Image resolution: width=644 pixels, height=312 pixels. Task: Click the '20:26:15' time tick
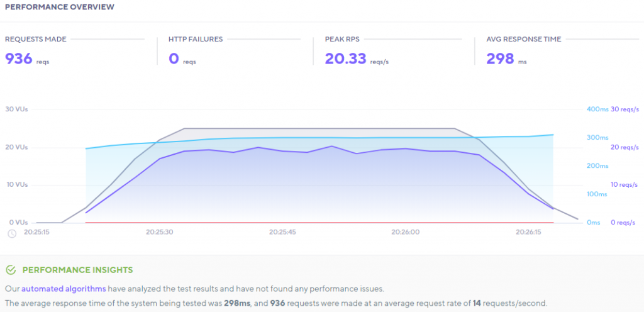530,232
